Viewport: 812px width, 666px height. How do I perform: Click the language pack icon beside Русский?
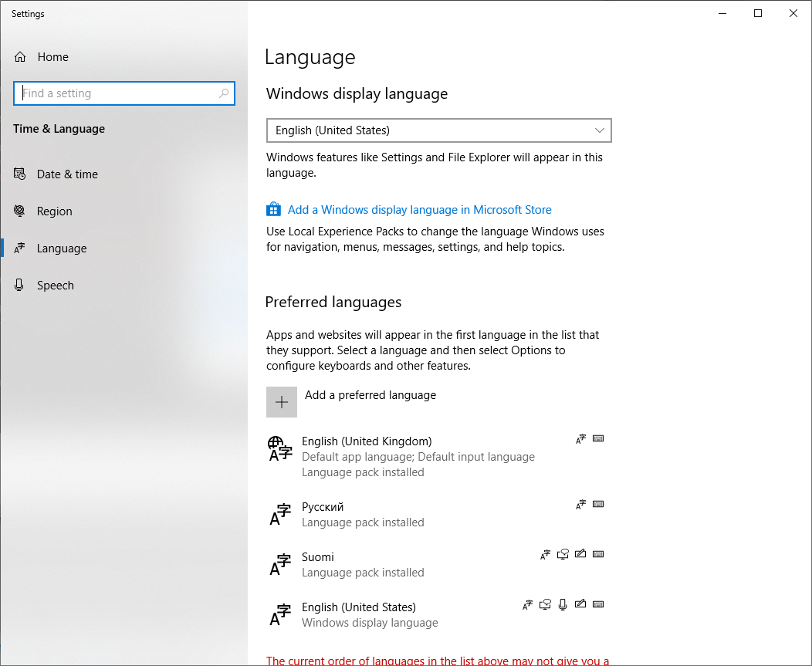click(x=580, y=504)
